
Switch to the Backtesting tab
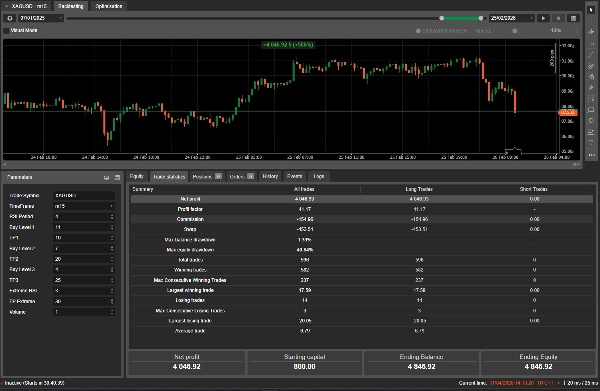pyautogui.click(x=71, y=6)
